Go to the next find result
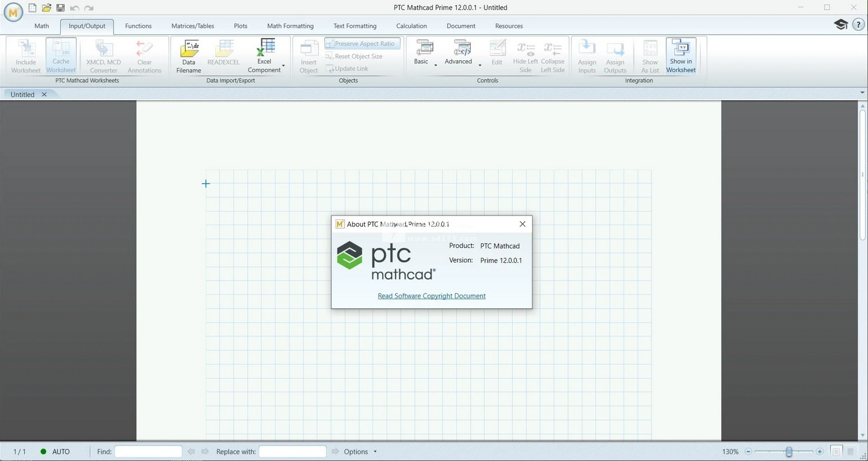 (x=204, y=452)
